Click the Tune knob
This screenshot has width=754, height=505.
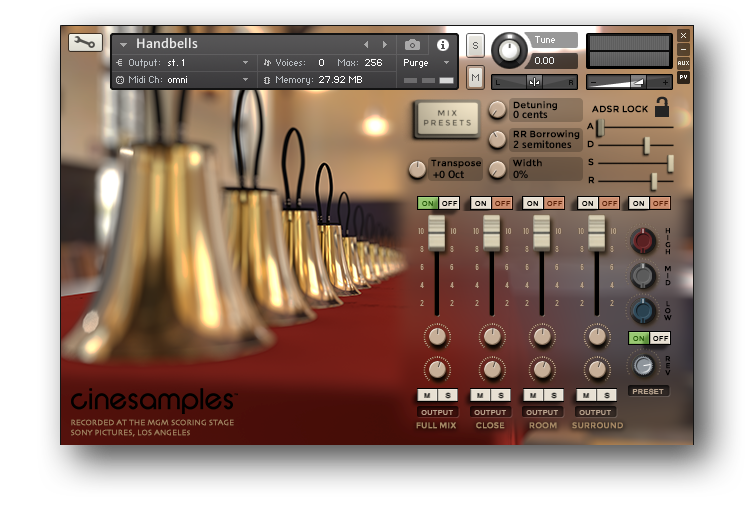pos(509,50)
